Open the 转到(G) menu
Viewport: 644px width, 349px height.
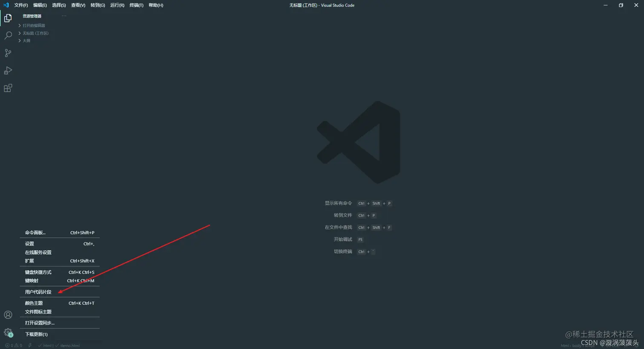click(98, 5)
